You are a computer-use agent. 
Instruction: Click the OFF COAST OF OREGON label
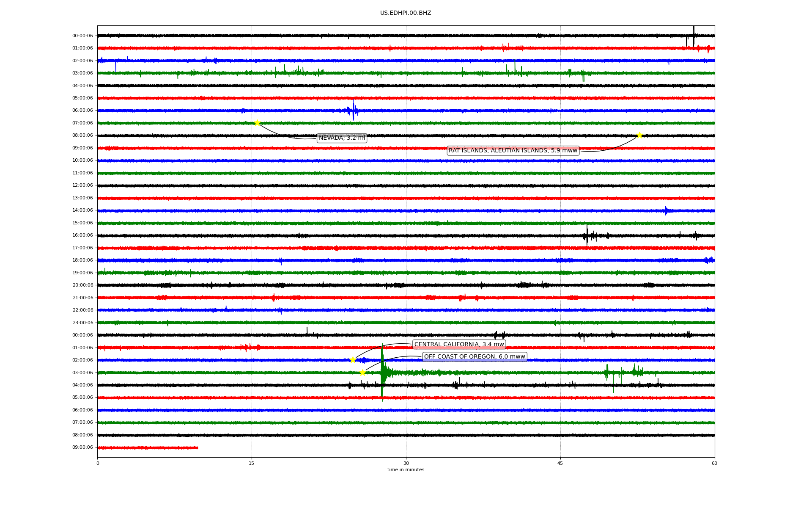pos(475,357)
